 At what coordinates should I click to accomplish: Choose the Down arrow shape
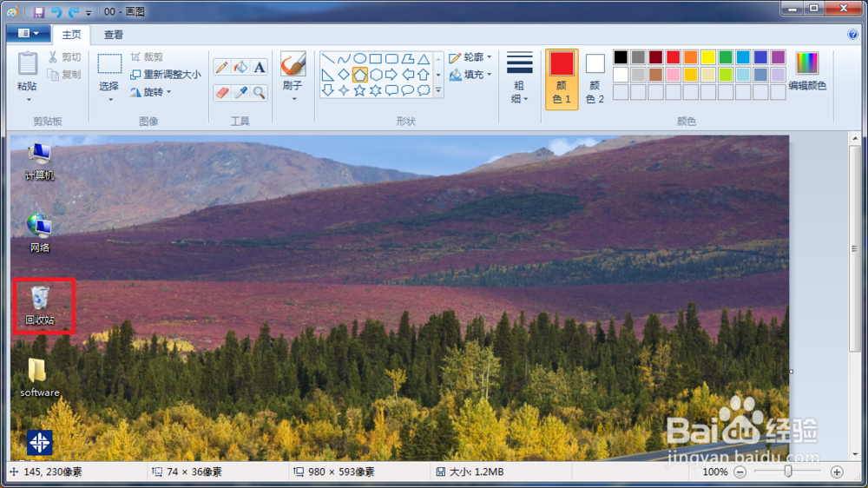pyautogui.click(x=328, y=90)
